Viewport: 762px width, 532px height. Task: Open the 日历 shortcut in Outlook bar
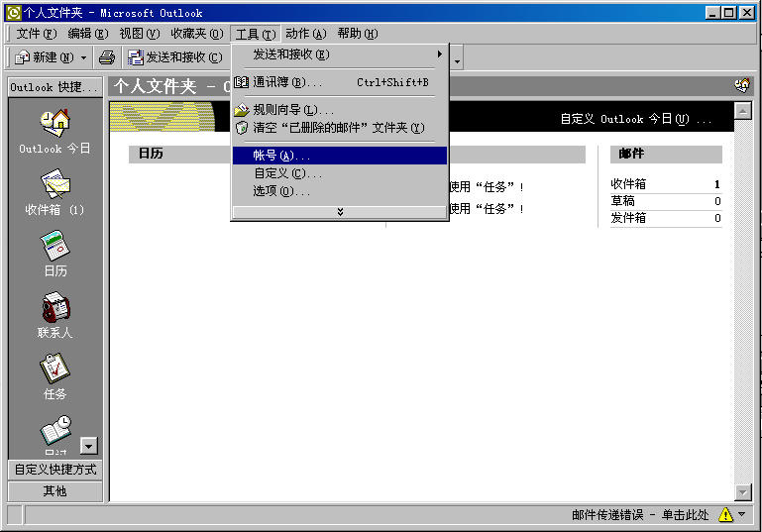55,246
